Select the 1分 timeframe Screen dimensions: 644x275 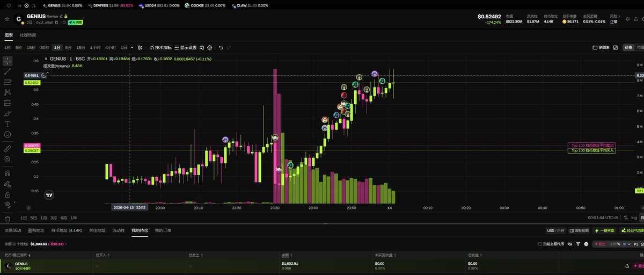coord(57,47)
